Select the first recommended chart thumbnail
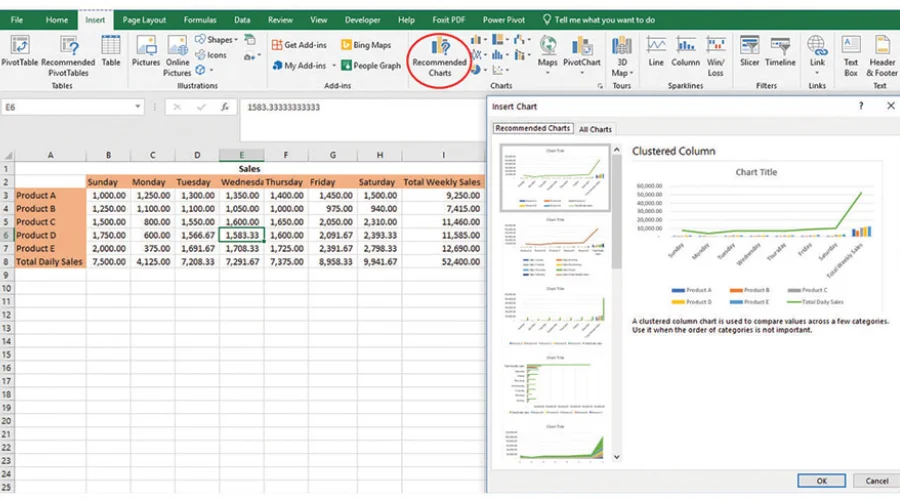Image resolution: width=900 pixels, height=500 pixels. (555, 178)
